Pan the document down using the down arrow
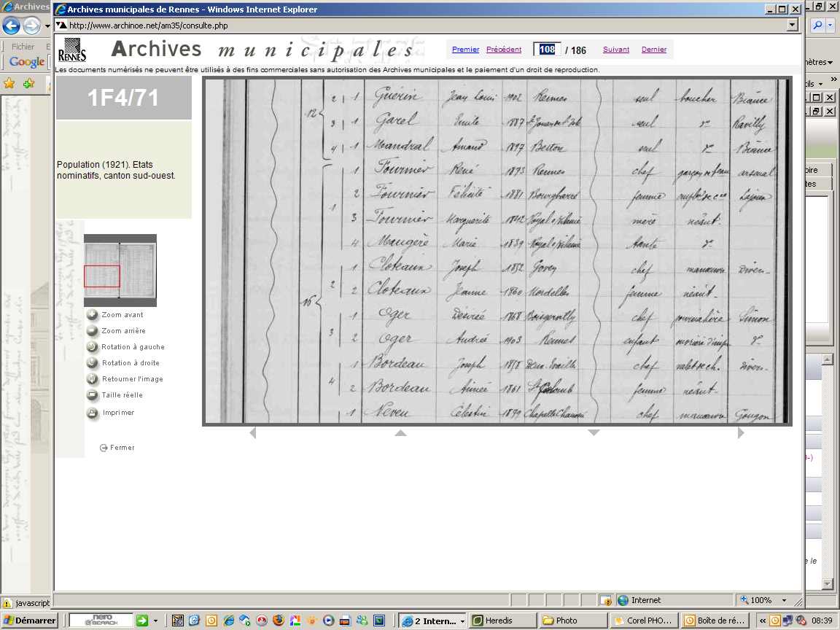This screenshot has width=840, height=630. pyautogui.click(x=594, y=433)
